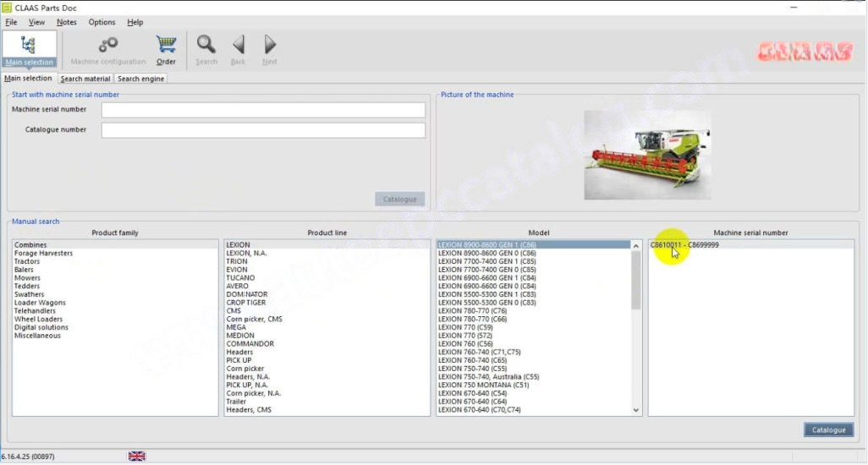868x465 pixels.
Task: Click the UK flag language icon
Action: pos(136,456)
